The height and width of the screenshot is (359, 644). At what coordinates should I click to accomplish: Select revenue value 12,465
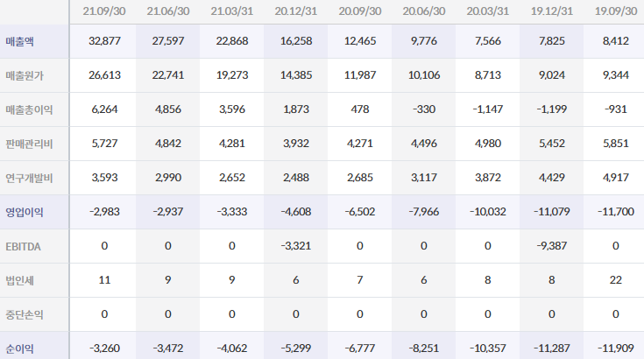(x=360, y=41)
